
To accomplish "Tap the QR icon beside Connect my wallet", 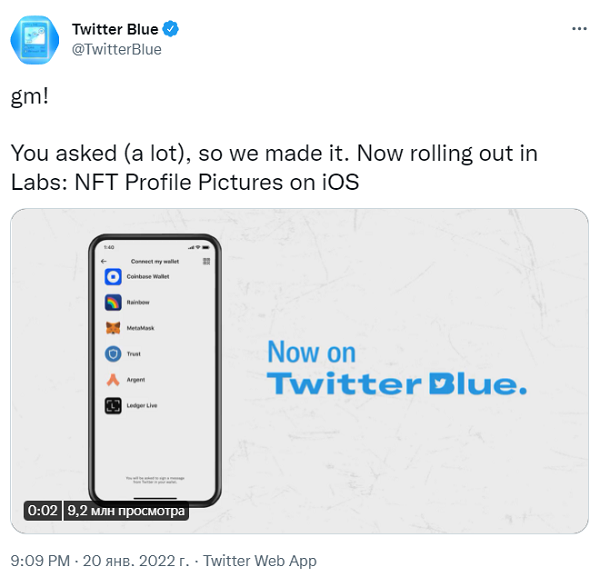I will coord(206,261).
